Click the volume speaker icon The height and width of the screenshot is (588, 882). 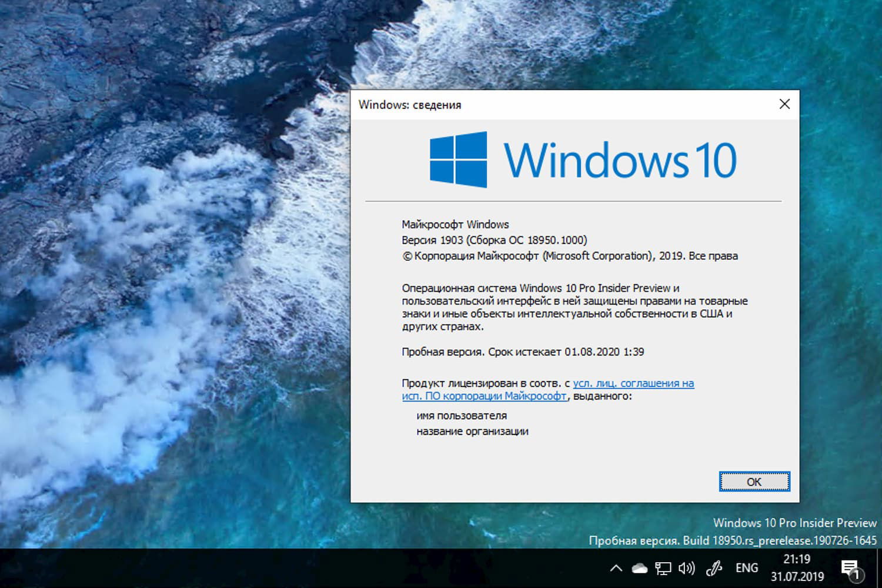click(x=686, y=567)
